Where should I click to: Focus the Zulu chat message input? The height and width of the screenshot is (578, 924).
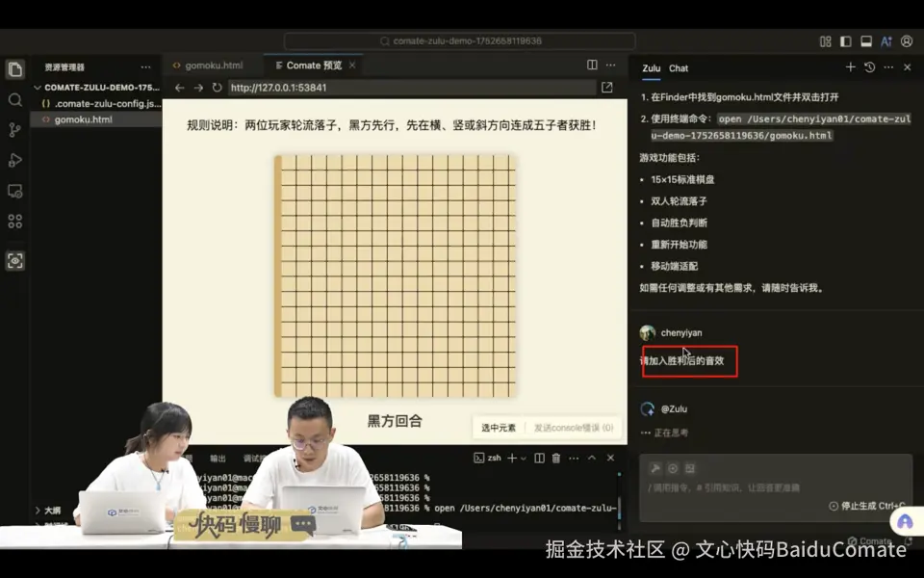tap(776, 487)
